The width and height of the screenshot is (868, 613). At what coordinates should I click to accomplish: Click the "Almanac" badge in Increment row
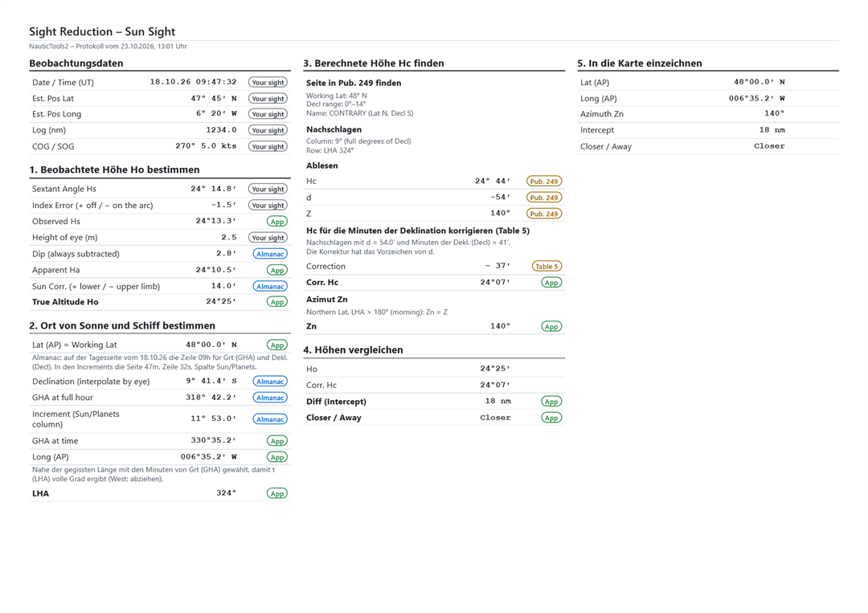tap(270, 419)
